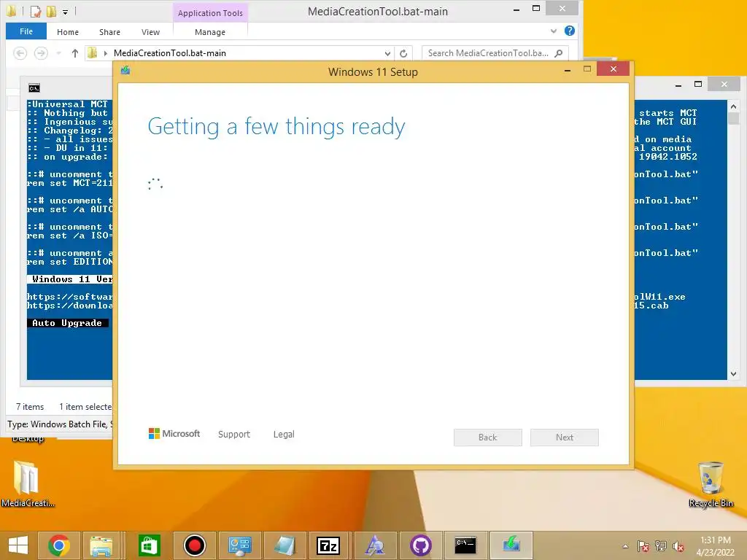Screen dimensions: 747x560
Task: Click the Action Center flag tray icon
Action: point(643,546)
